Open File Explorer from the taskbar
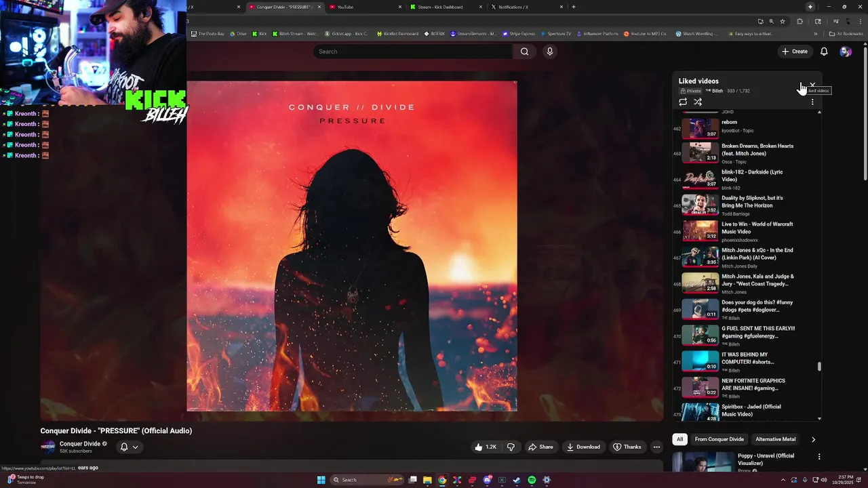This screenshot has height=488, width=868. (427, 480)
